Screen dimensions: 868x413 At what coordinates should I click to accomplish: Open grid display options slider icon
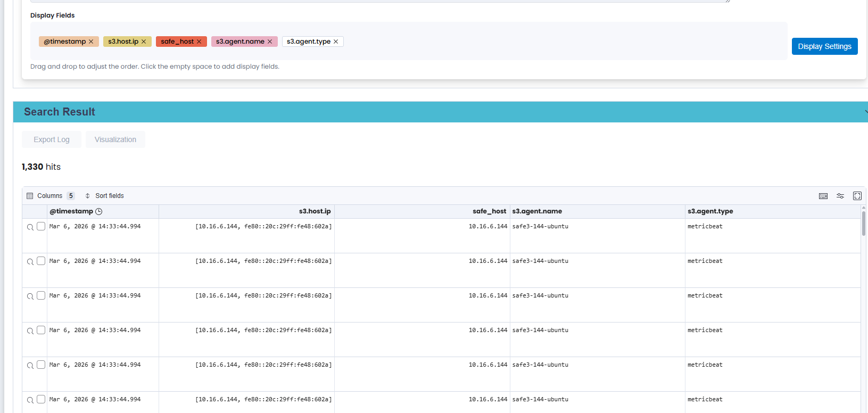pyautogui.click(x=840, y=196)
